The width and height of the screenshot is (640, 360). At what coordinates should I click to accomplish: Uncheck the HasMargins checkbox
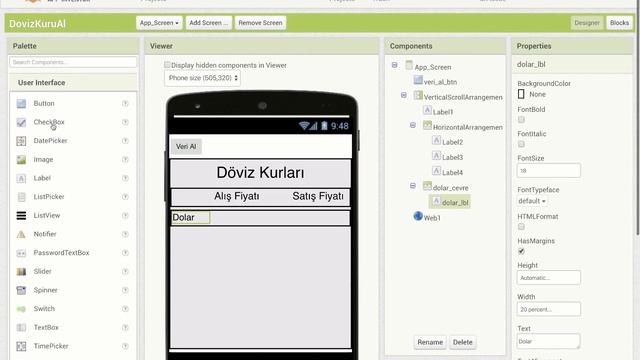pos(521,251)
